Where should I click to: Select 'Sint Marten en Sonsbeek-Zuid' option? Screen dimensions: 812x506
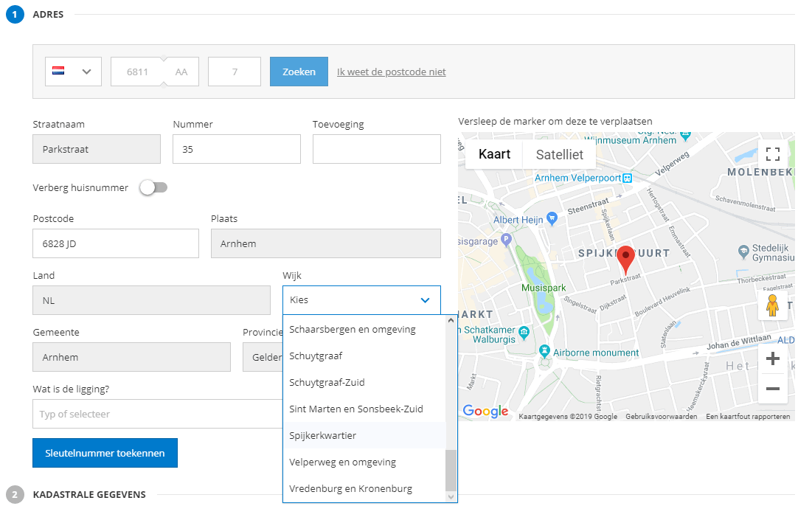tap(364, 409)
